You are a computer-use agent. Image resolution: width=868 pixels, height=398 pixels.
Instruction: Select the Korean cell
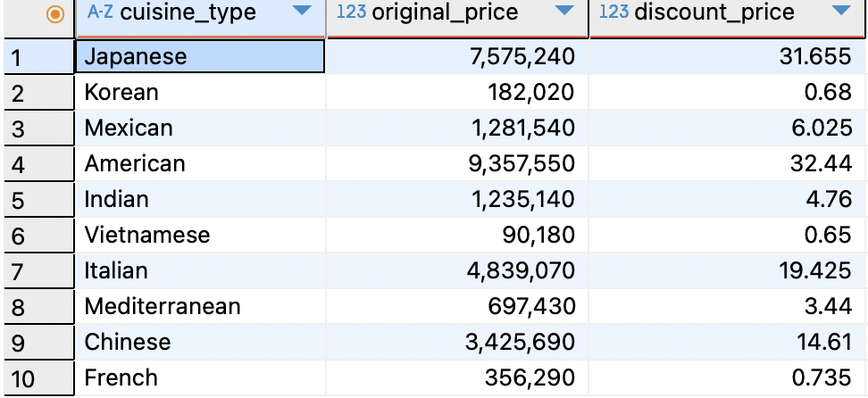[x=200, y=93]
